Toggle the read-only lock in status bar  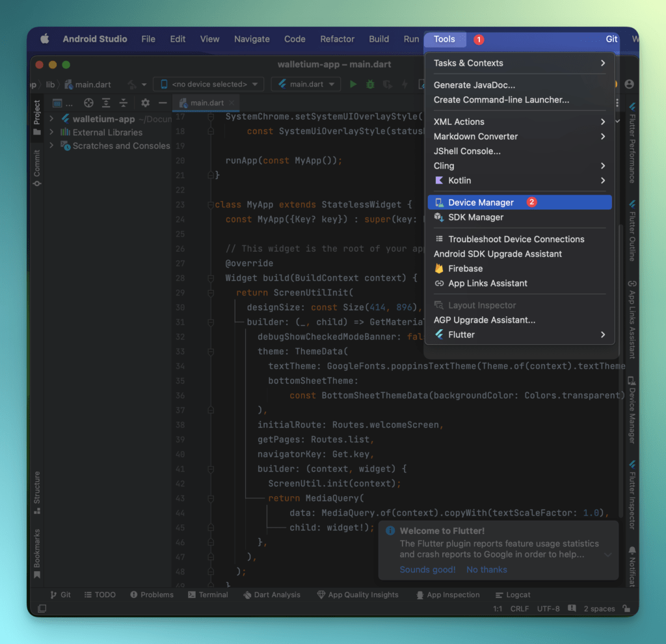(x=626, y=608)
